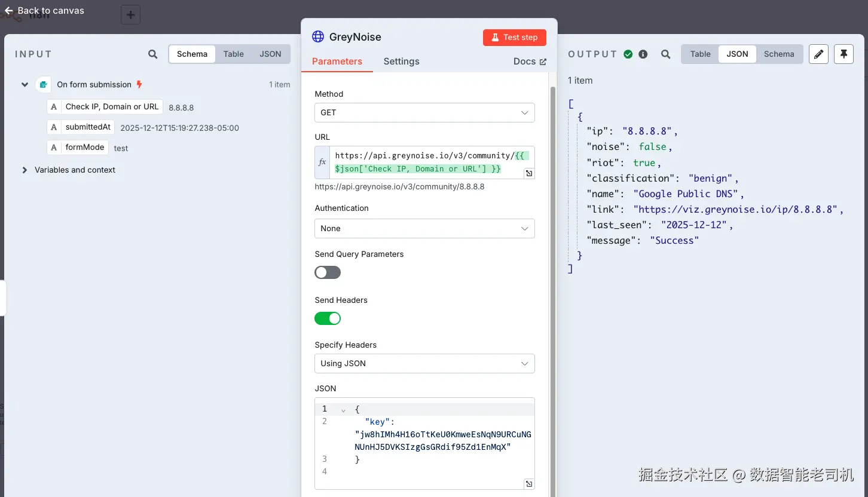Click the GreyNoise globe icon
The image size is (868, 497).
click(318, 36)
